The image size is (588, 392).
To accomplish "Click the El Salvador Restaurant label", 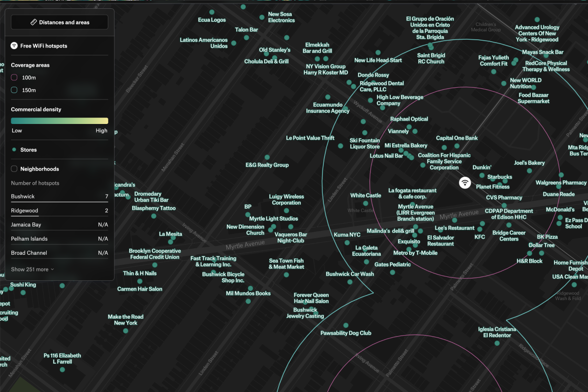I will pyautogui.click(x=441, y=241).
